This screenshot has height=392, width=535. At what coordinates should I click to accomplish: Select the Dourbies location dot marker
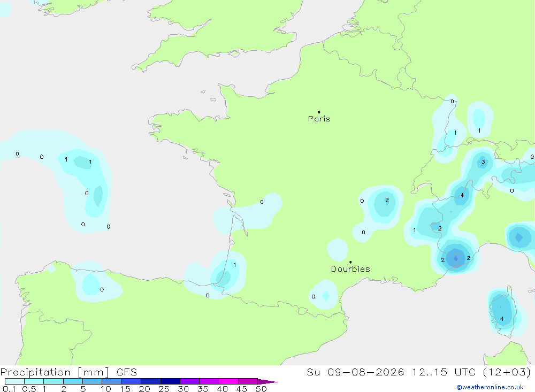350,262
